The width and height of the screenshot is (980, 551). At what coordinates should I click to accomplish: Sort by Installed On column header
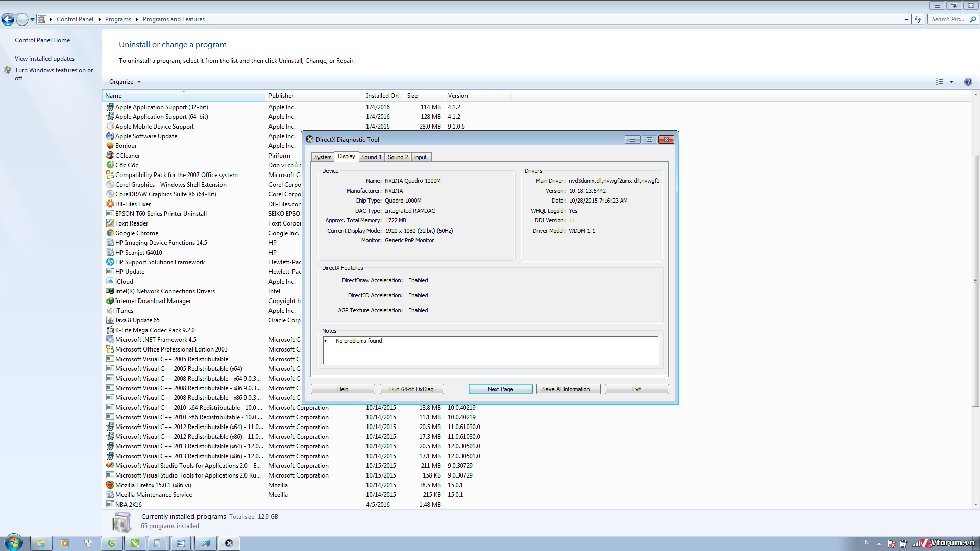click(x=383, y=96)
